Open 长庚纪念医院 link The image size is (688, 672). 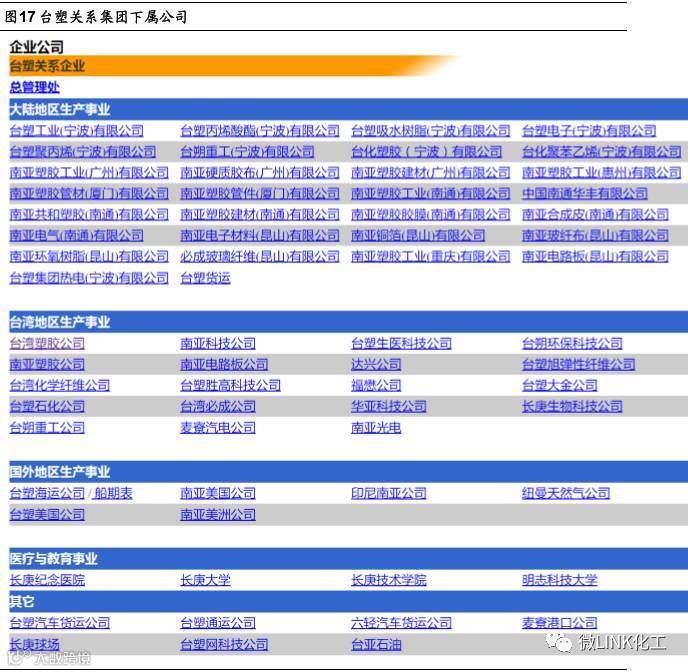(x=47, y=580)
